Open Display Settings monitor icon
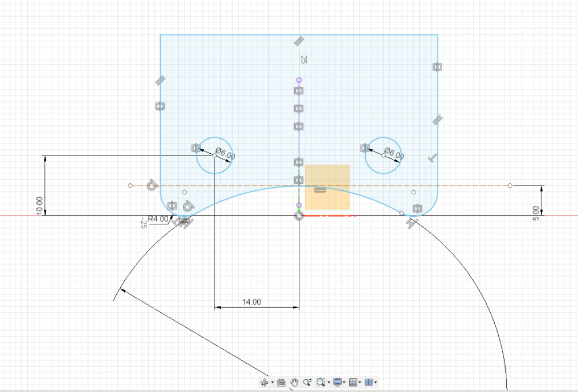 337,382
